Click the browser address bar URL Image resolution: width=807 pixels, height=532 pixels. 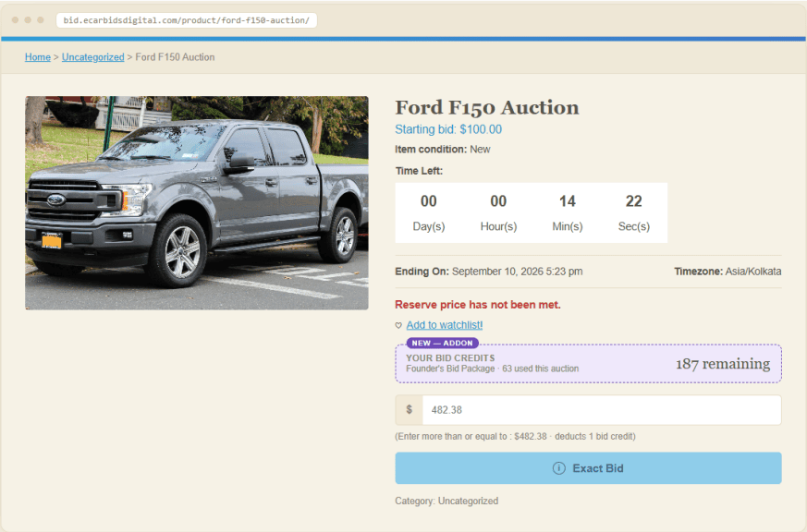click(187, 20)
